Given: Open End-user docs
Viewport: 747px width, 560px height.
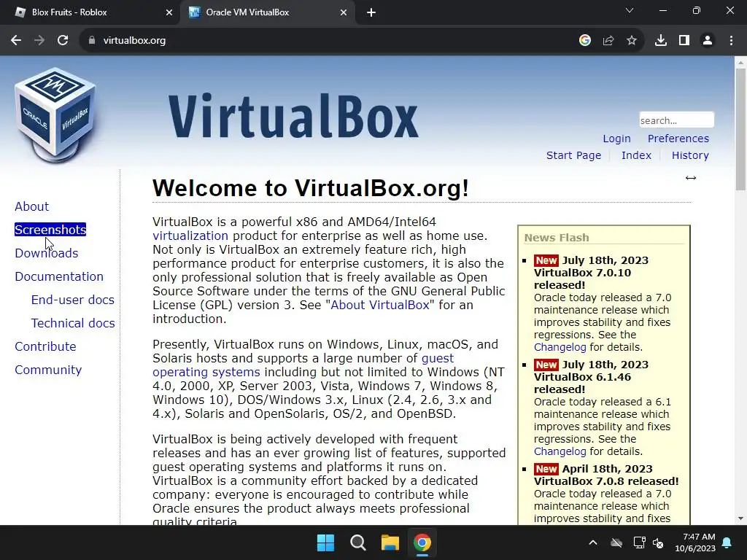Looking at the screenshot, I should pos(72,300).
